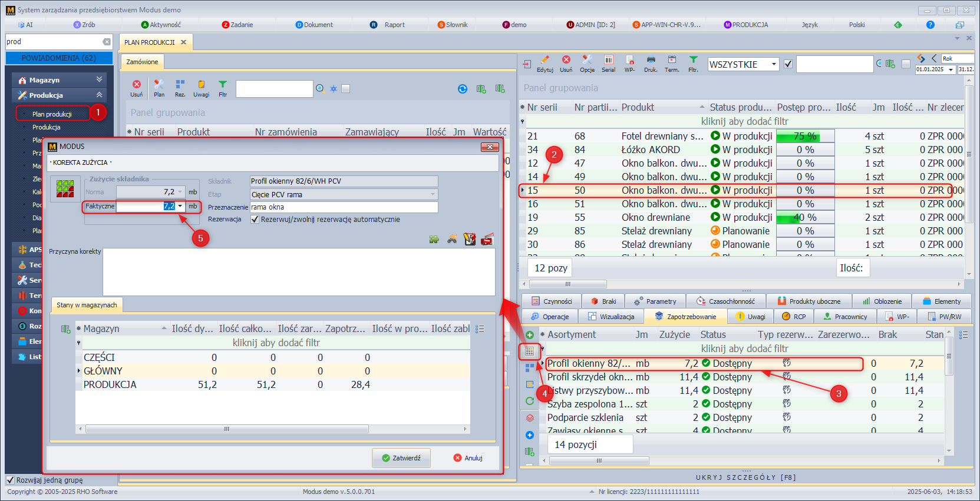Expand the Magazyn sidebar section

[99, 79]
